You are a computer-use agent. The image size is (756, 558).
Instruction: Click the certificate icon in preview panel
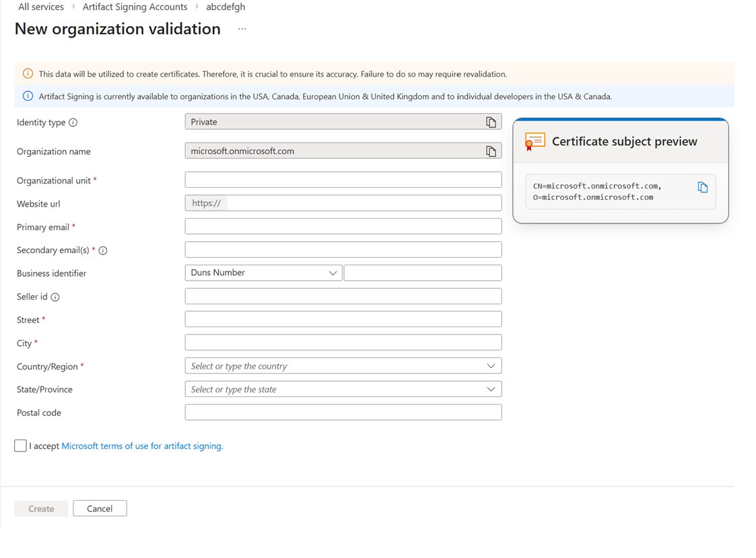[535, 141]
